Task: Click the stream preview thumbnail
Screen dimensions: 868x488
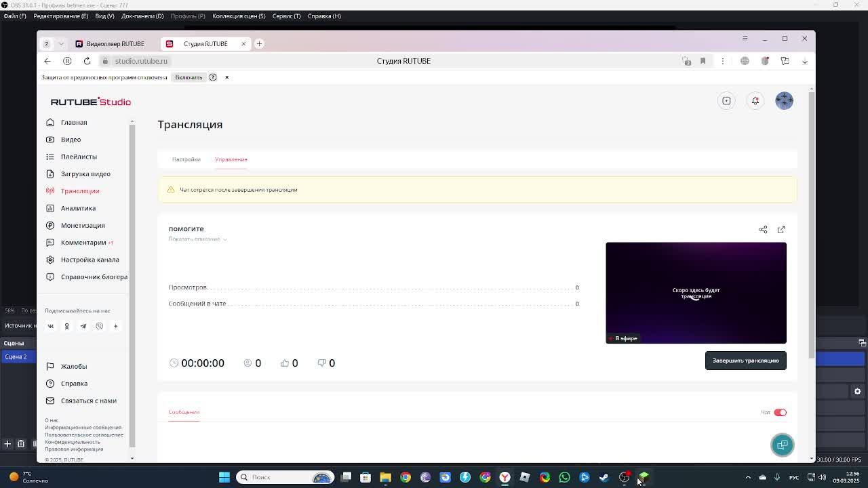Action: click(x=696, y=293)
